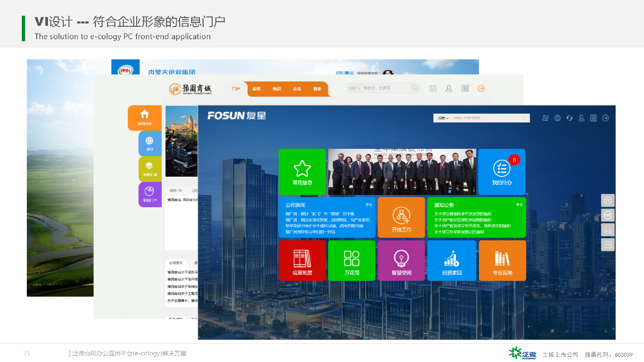This screenshot has height=362, width=644.
Task: Open the 邮件 globe sidebar tile
Action: [150, 143]
